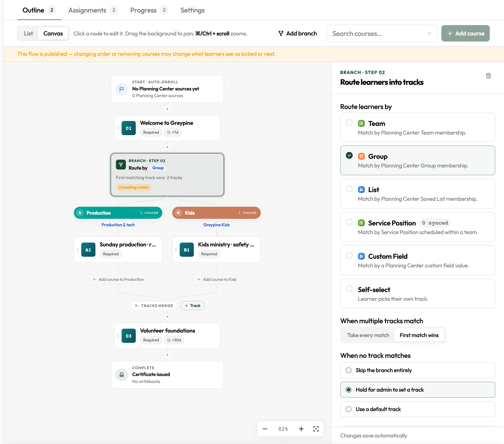Viewport: 504px width, 444px height.
Task: Click the zoom in plus icon
Action: (301, 429)
